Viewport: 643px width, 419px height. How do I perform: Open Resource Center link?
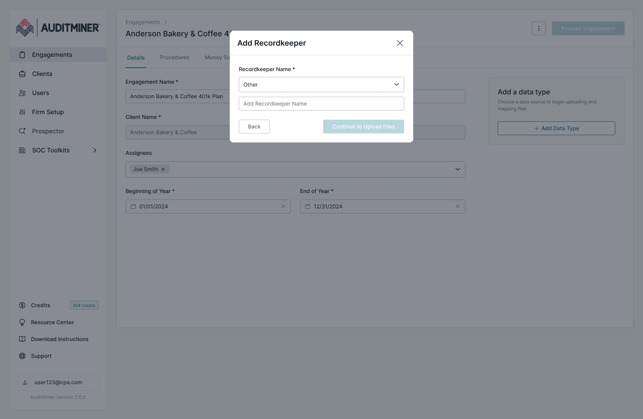click(52, 322)
